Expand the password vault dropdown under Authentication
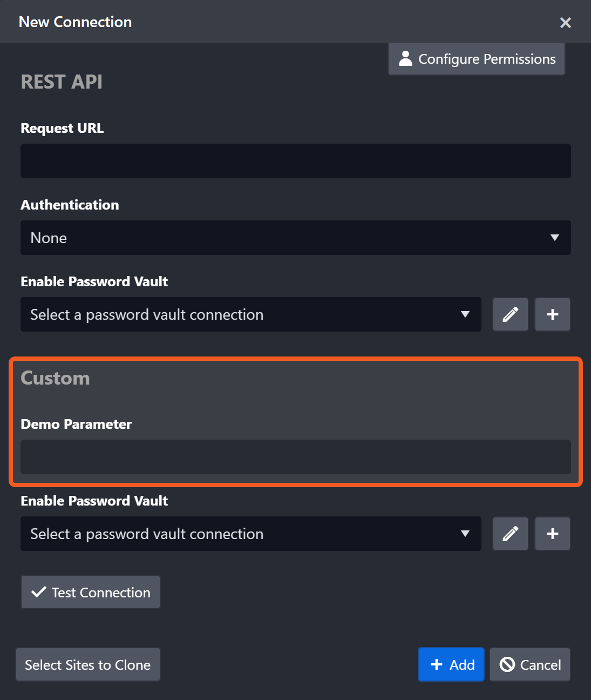 [250, 314]
